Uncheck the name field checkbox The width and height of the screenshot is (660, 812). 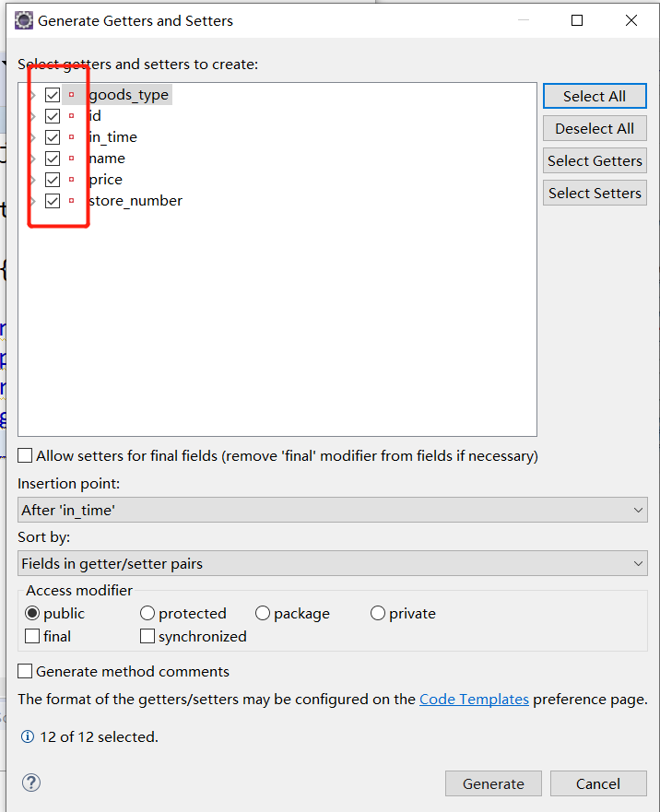point(53,159)
